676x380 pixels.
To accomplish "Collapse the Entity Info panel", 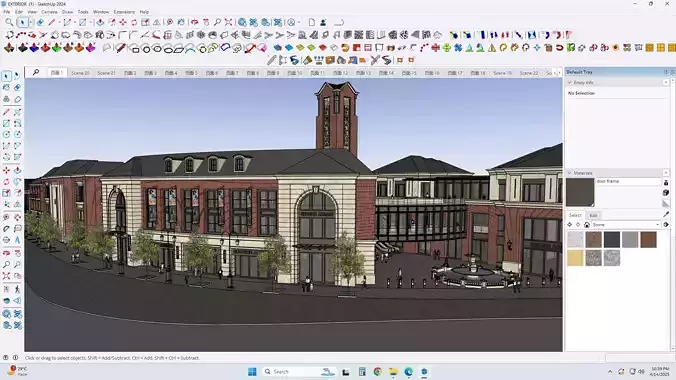I will point(570,82).
